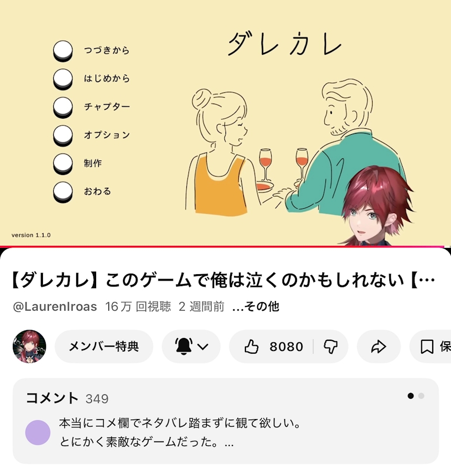This screenshot has width=451, height=476.
Task: Click the bookmark save icon
Action: [x=427, y=347]
